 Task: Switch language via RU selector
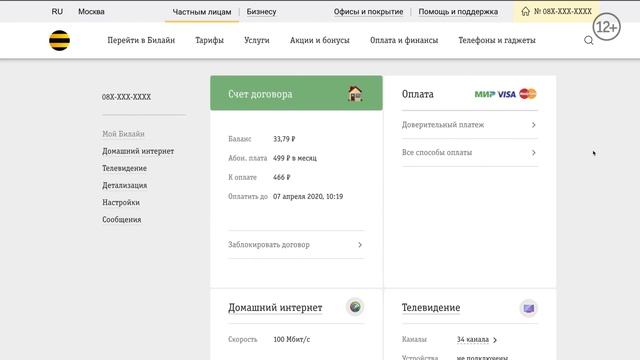click(x=57, y=12)
